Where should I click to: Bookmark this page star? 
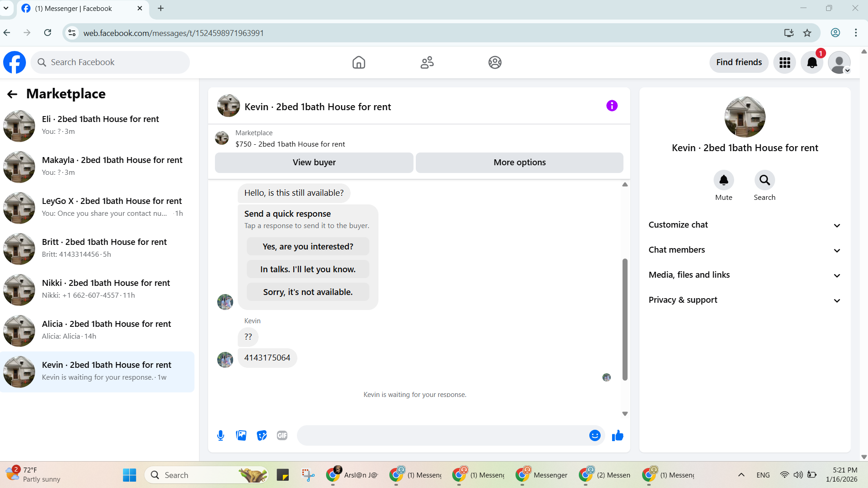807,33
